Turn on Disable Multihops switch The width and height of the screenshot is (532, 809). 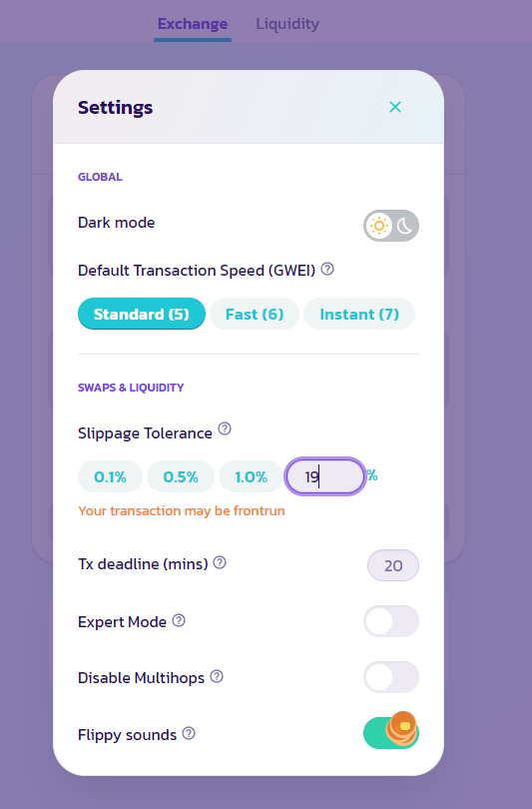pos(390,677)
